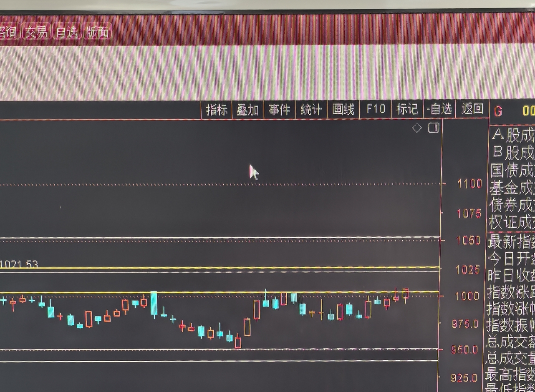Open F10 company info
535x392 pixels.
(x=376, y=109)
